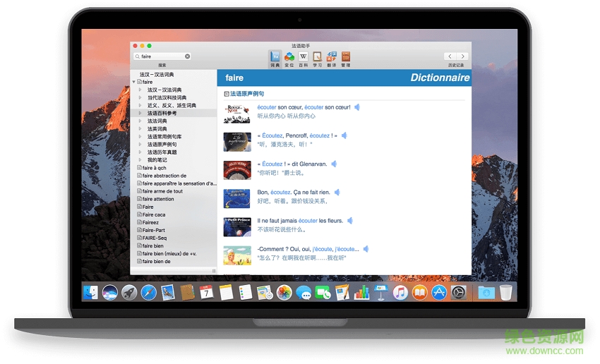This screenshot has height=364, width=600.
Task: Collapse the faire tree node
Action: click(134, 82)
